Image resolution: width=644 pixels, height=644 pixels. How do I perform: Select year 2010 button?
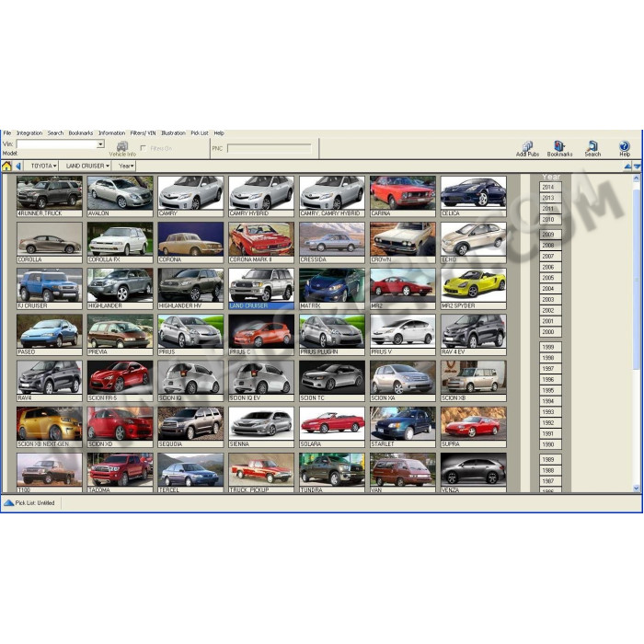pos(550,220)
